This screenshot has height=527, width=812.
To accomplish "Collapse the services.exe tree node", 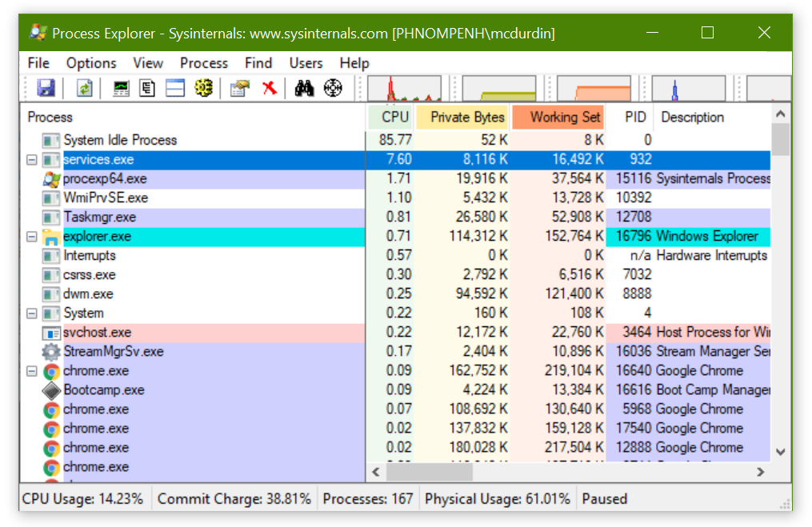I will click(x=31, y=159).
